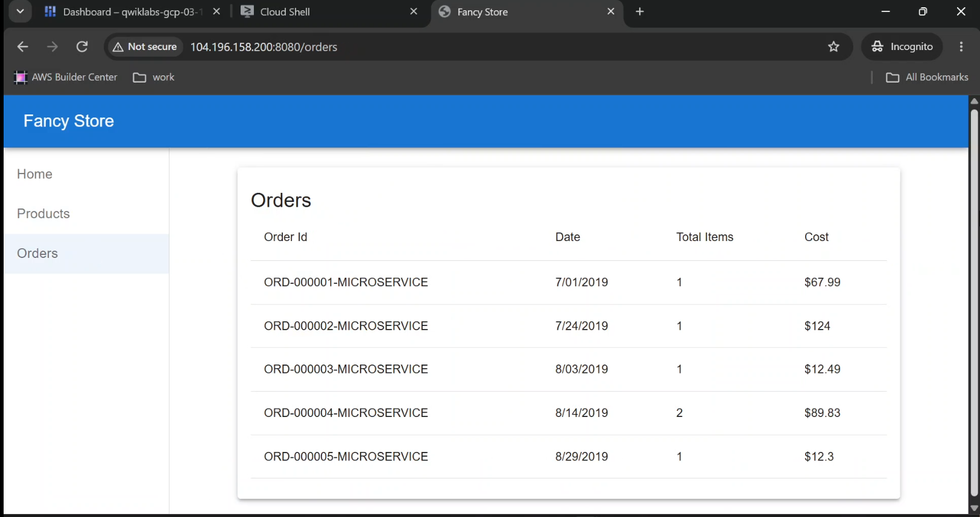Viewport: 980px width, 517px height.
Task: Select order ORD-000003-MICROSERVICE
Action: (346, 369)
